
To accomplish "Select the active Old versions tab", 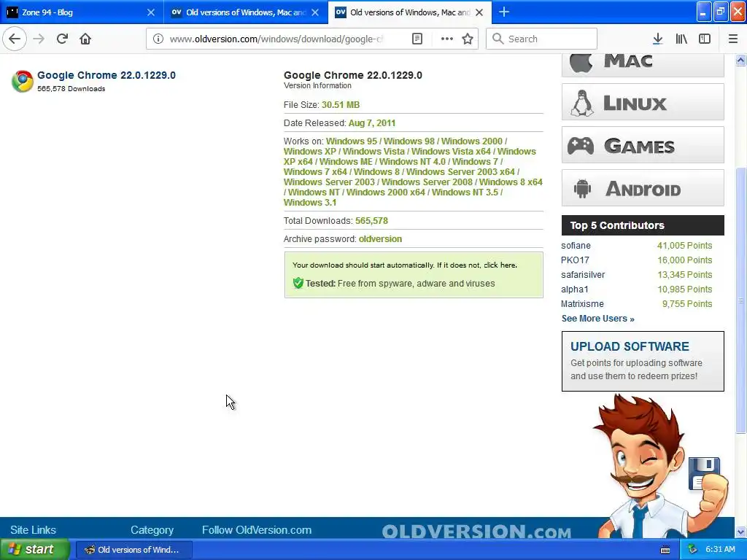I will 410,12.
